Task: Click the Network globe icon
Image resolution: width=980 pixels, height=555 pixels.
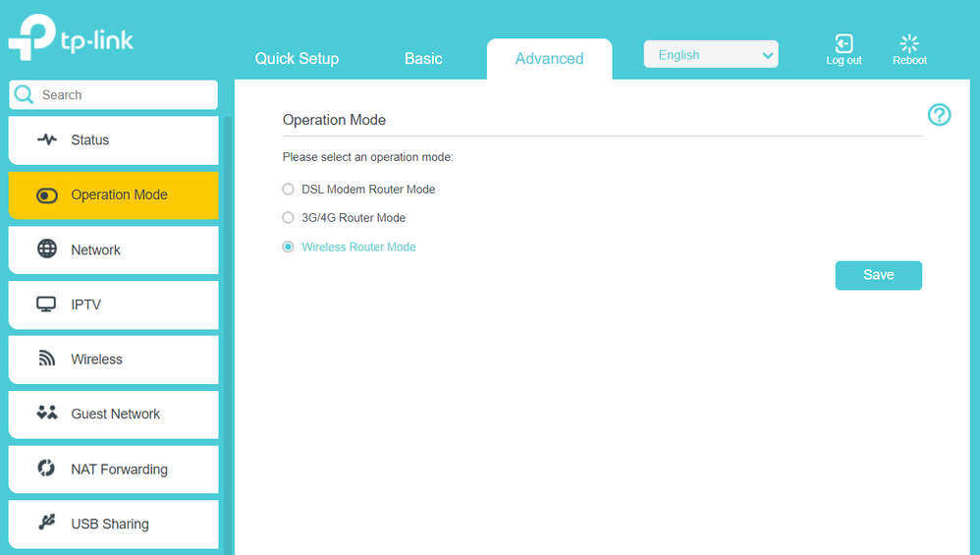Action: point(47,250)
